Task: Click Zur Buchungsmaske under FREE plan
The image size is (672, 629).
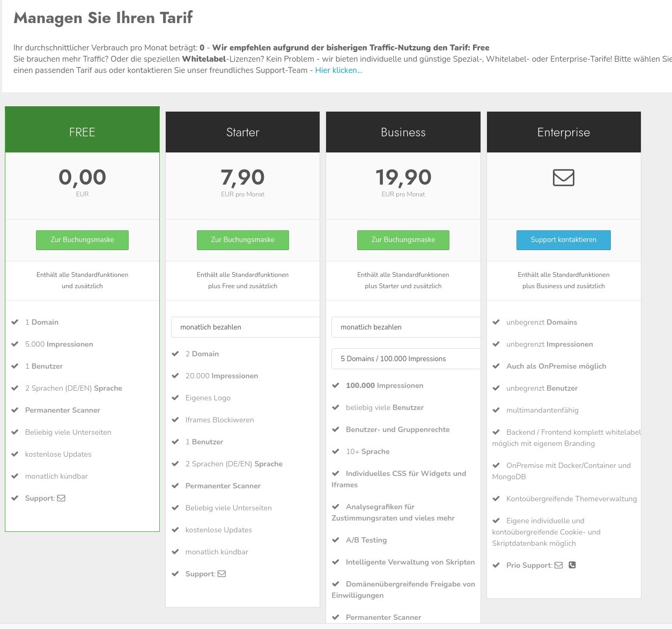Action: click(x=82, y=240)
